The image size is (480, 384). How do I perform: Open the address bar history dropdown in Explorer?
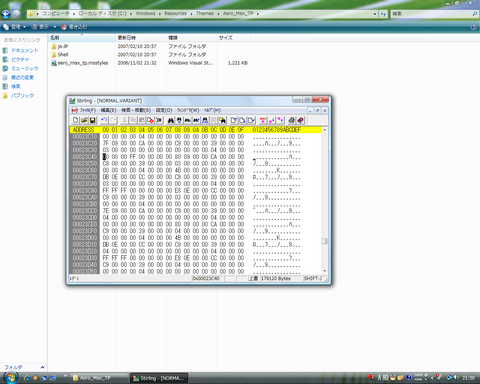coord(375,14)
